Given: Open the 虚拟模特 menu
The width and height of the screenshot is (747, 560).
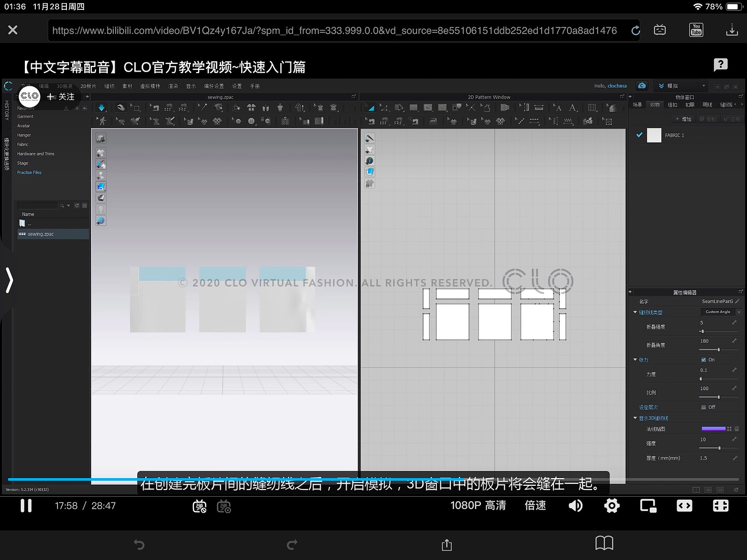Looking at the screenshot, I should pyautogui.click(x=150, y=86).
